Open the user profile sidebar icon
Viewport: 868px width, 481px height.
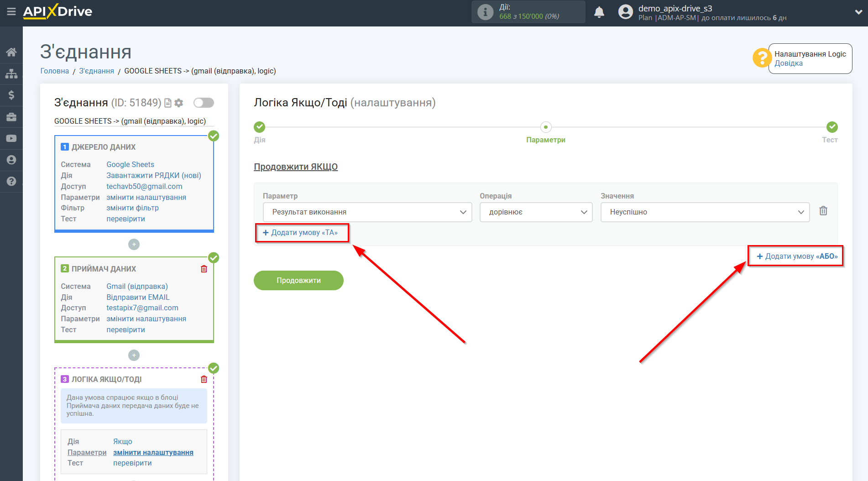coord(11,160)
